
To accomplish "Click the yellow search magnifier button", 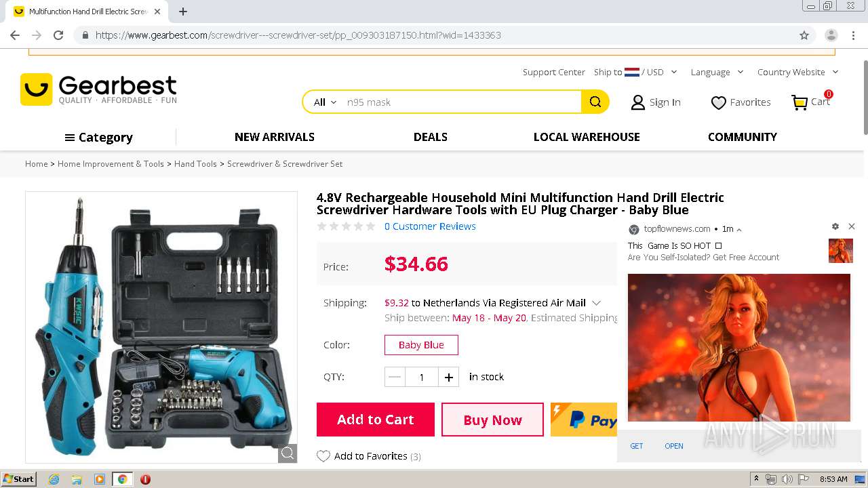I will point(595,102).
